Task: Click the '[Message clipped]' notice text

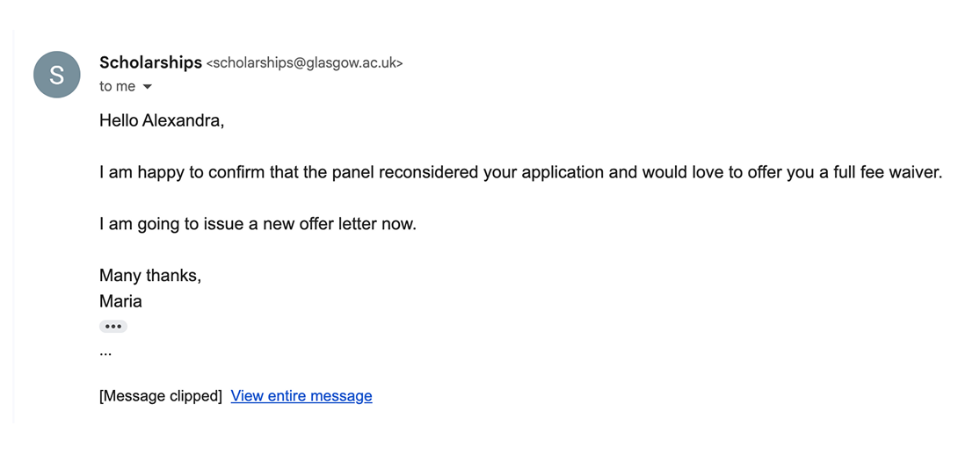Action: [x=161, y=396]
